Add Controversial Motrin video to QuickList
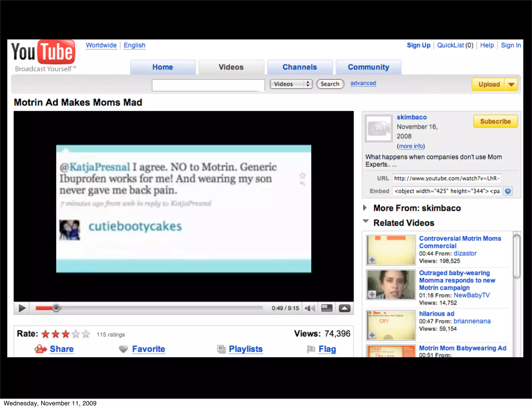 tap(372, 260)
